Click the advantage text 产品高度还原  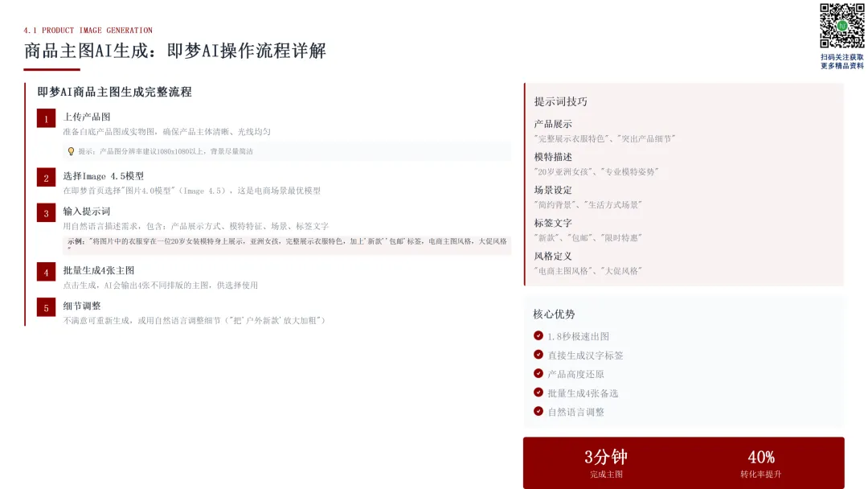[x=575, y=374]
